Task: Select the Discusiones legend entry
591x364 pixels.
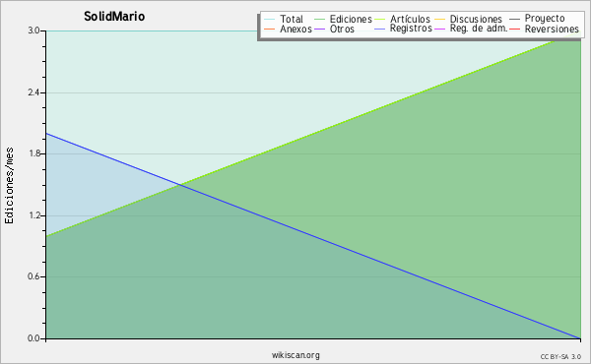Action: click(469, 19)
